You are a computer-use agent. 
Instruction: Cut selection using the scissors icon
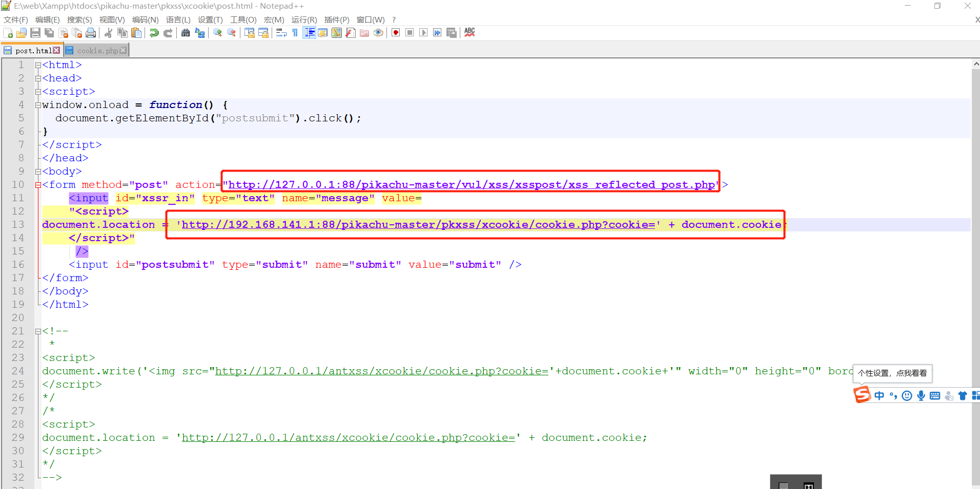pos(108,33)
